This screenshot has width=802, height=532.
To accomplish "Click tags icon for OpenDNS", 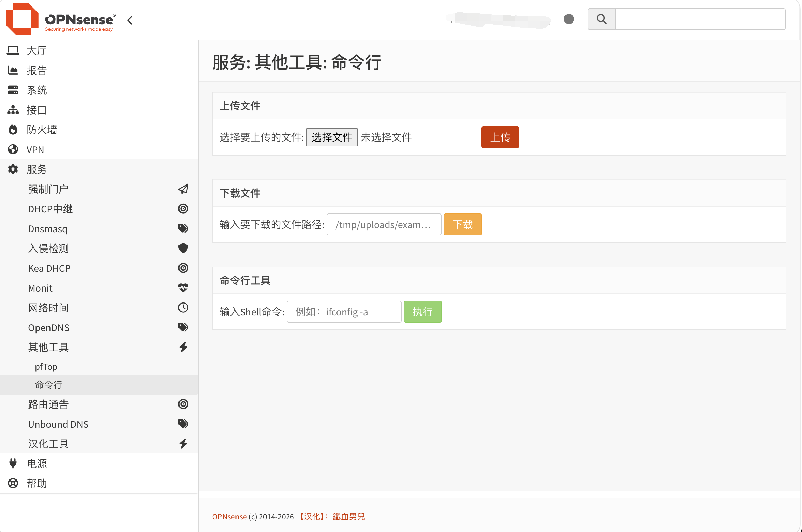I will point(183,327).
